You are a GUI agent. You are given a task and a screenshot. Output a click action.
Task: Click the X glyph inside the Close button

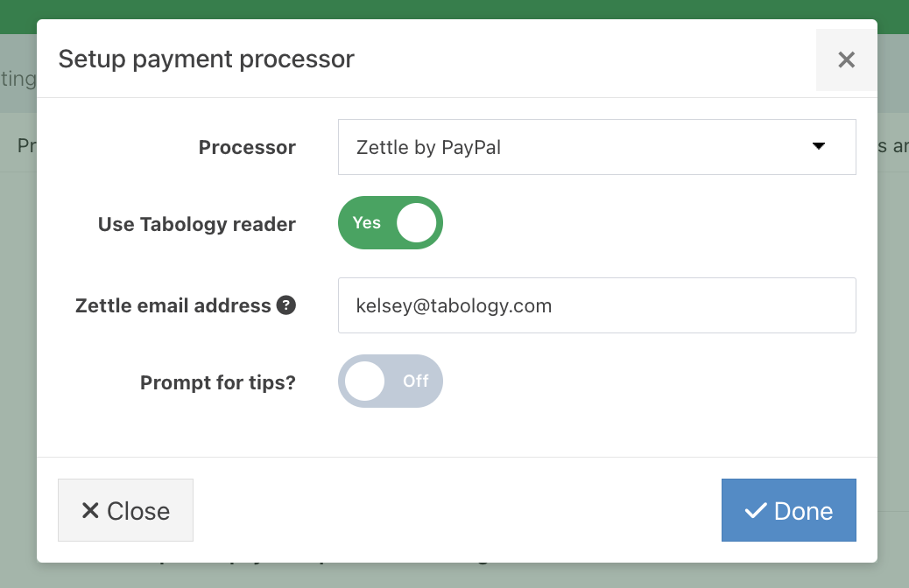click(90, 510)
